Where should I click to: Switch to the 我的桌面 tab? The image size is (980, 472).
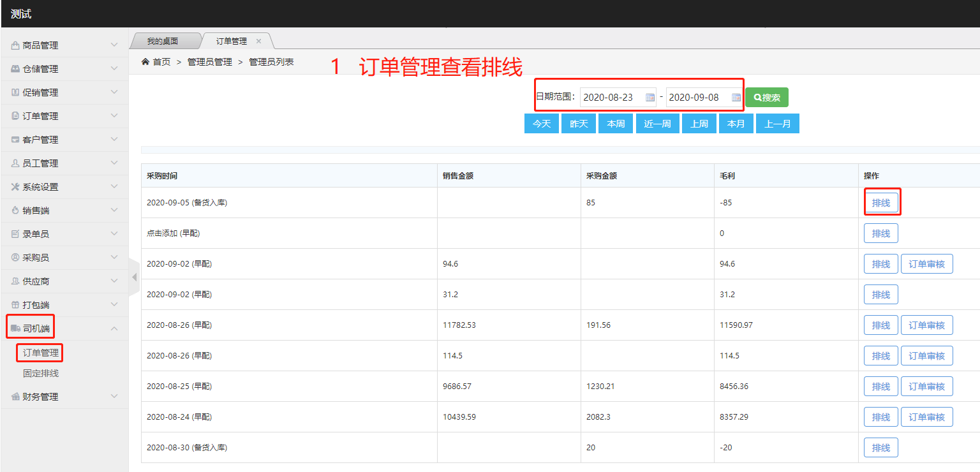[x=163, y=41]
